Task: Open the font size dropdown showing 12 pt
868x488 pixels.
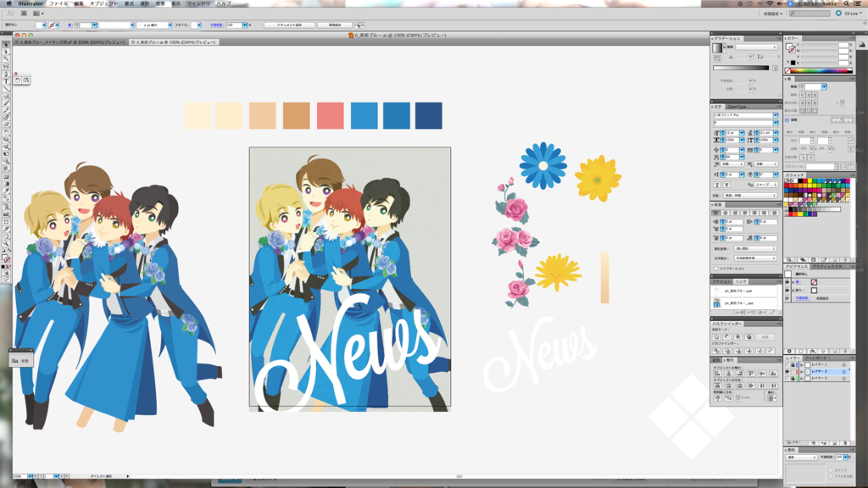Action: [x=742, y=133]
